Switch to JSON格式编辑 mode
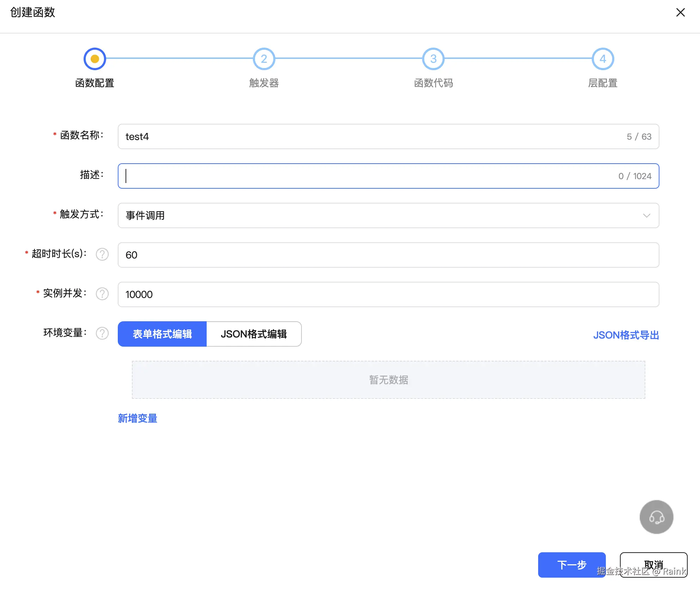Screen dimensions: 700x590 click(x=254, y=334)
